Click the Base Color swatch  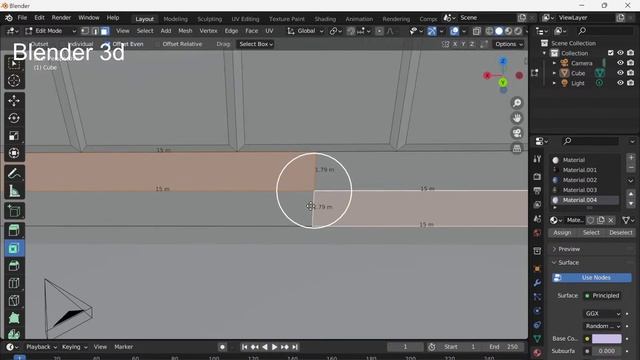pos(607,339)
